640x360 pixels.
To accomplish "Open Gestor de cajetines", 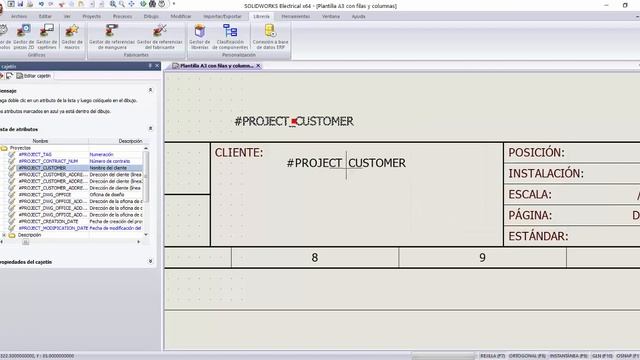I will pos(47,37).
